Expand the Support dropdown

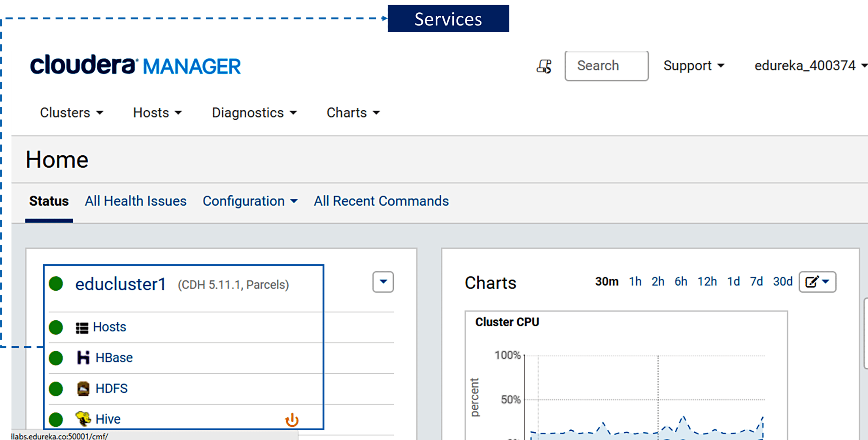(x=694, y=66)
